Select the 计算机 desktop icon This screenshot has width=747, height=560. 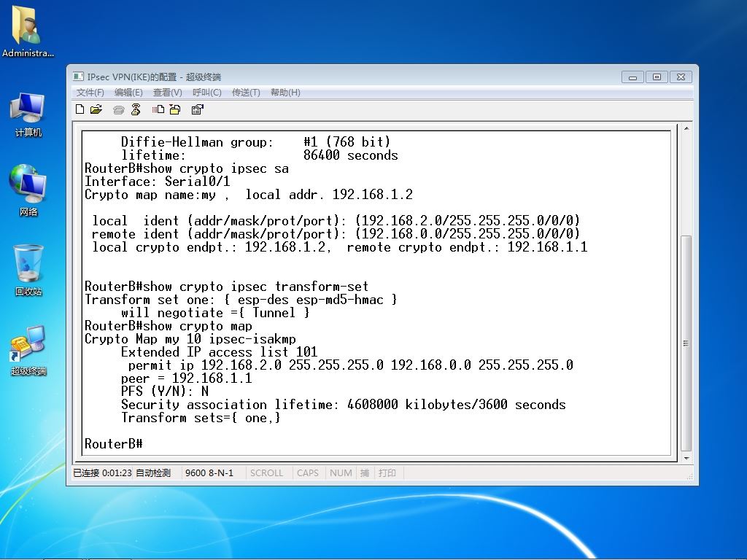click(28, 115)
